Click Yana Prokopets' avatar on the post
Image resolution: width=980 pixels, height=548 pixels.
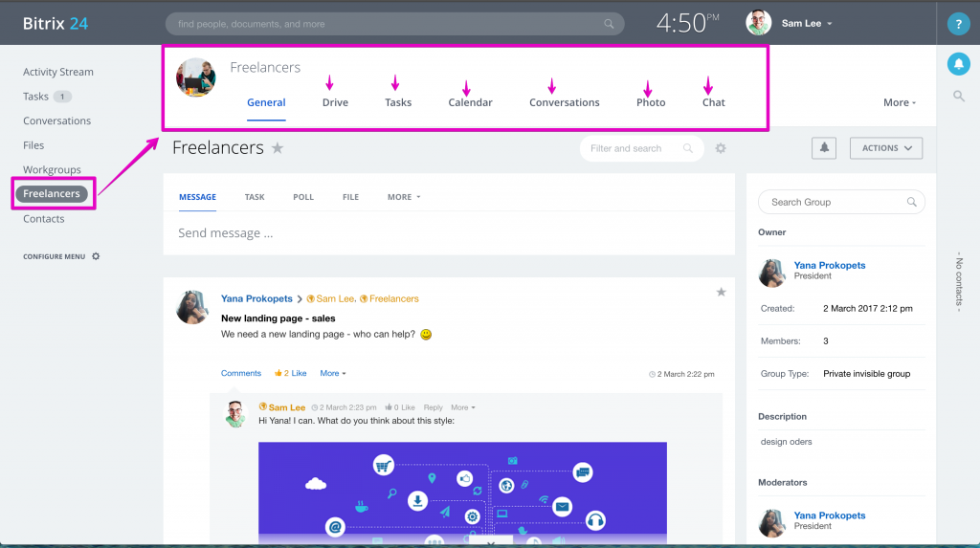click(x=191, y=307)
